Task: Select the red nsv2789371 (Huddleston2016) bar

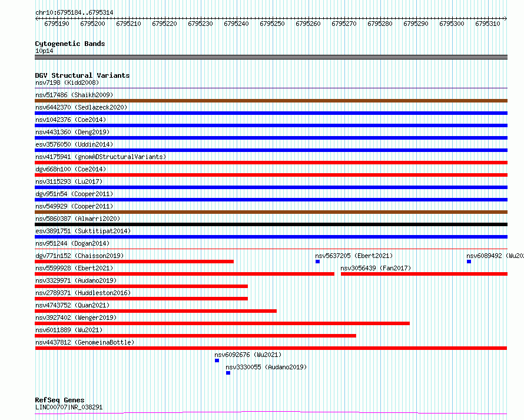Action: tap(141, 299)
